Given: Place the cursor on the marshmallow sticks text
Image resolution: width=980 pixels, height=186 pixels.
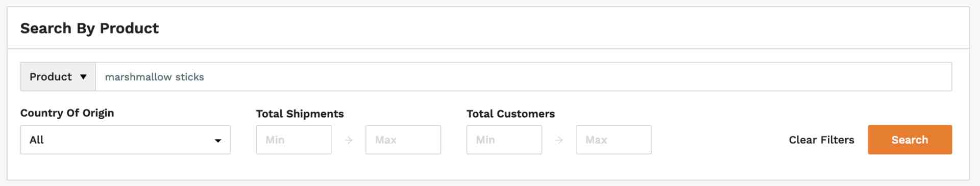Looking at the screenshot, I should point(154,77).
